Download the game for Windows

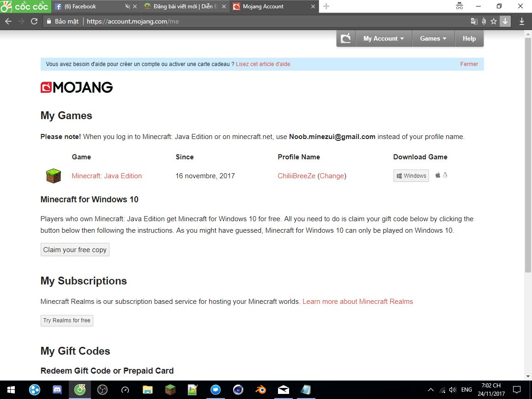pos(411,176)
